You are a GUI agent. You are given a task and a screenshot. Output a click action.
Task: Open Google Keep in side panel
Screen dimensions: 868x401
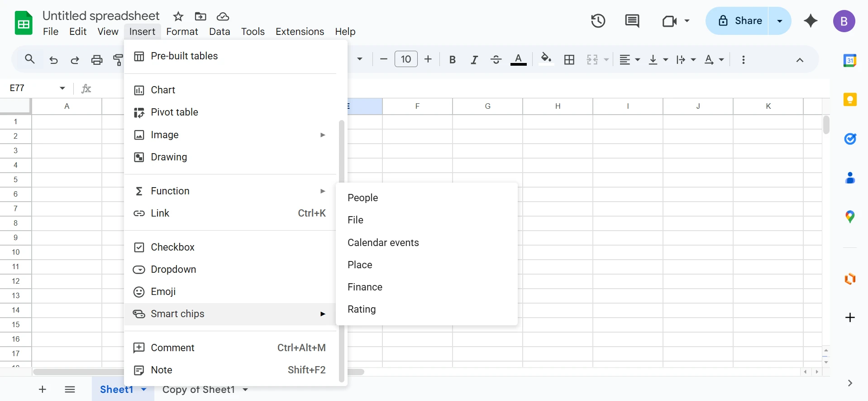point(850,99)
